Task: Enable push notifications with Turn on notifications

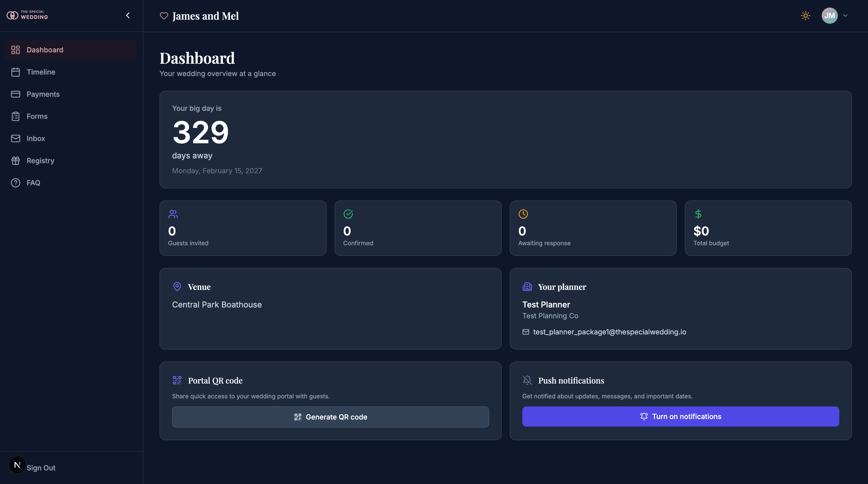Action: (x=681, y=417)
